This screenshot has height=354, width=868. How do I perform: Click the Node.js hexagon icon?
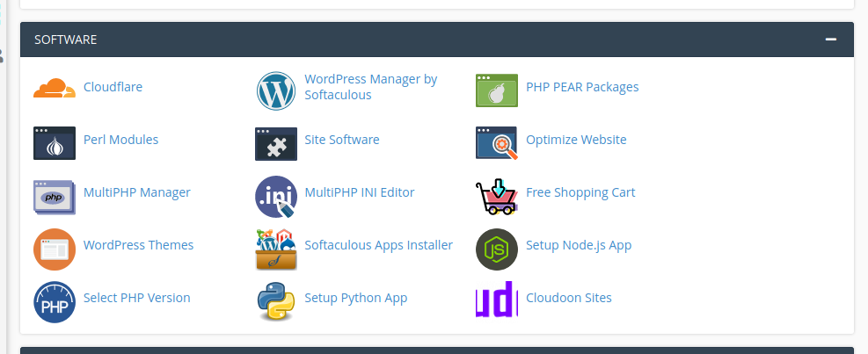click(497, 249)
